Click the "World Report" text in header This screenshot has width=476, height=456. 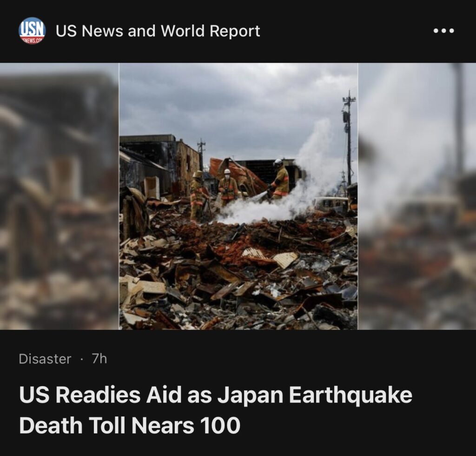210,31
